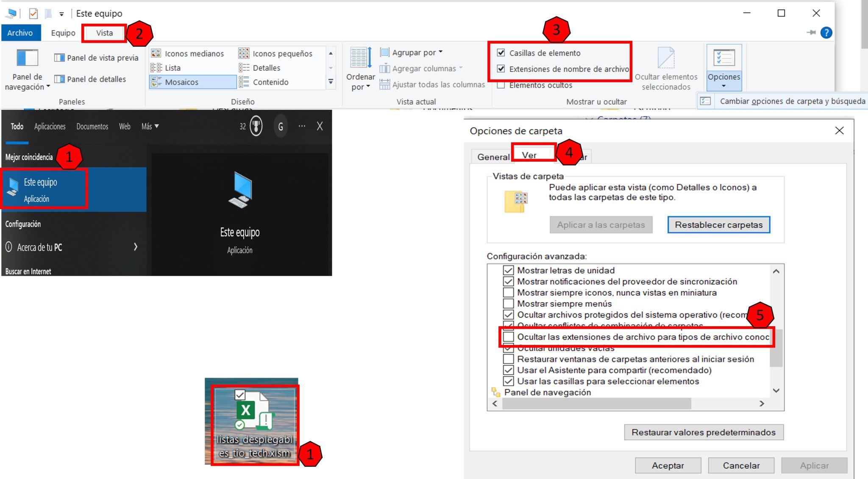Viewport: 868px width, 479px height.
Task: Select Web search filter tab
Action: tap(125, 126)
